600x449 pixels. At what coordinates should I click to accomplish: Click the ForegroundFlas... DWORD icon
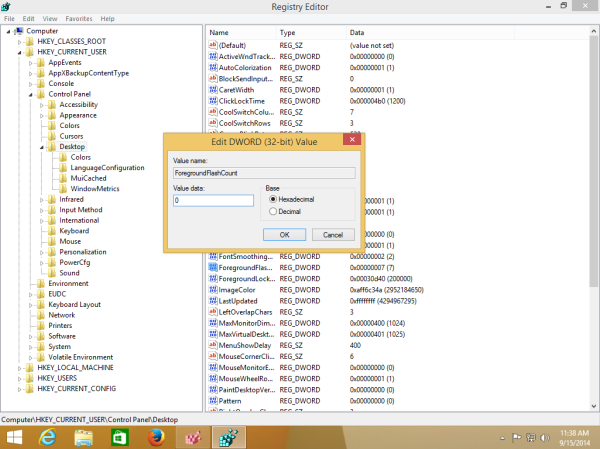click(213, 267)
